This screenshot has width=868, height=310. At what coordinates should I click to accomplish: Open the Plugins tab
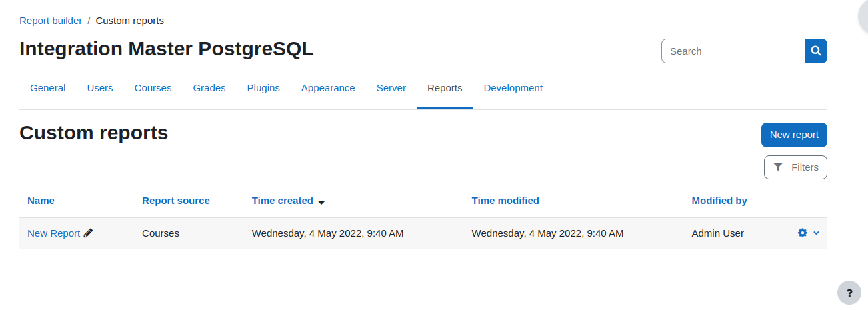click(x=263, y=88)
